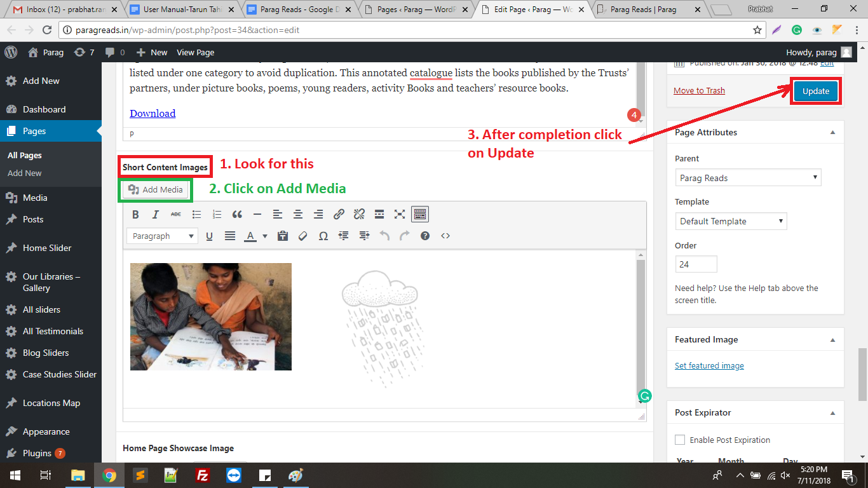Screen dimensions: 868x488
Task: Enable Post Expiration checkbox
Action: pyautogui.click(x=680, y=440)
